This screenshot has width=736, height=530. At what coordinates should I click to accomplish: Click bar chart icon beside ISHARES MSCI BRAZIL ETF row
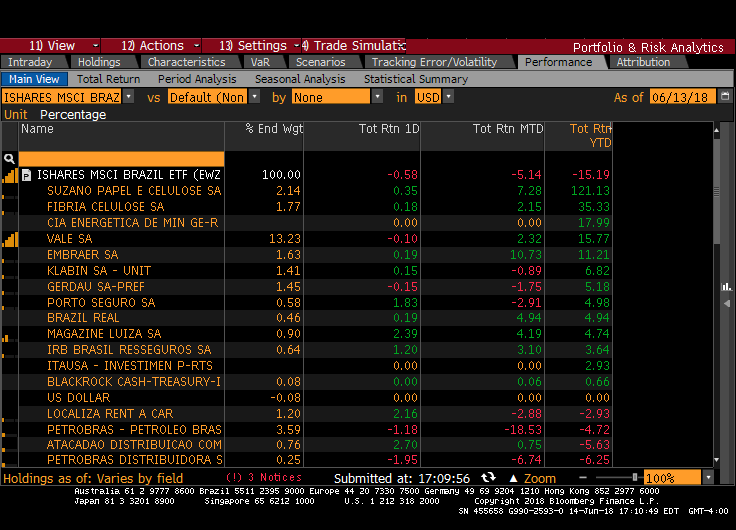coord(10,176)
